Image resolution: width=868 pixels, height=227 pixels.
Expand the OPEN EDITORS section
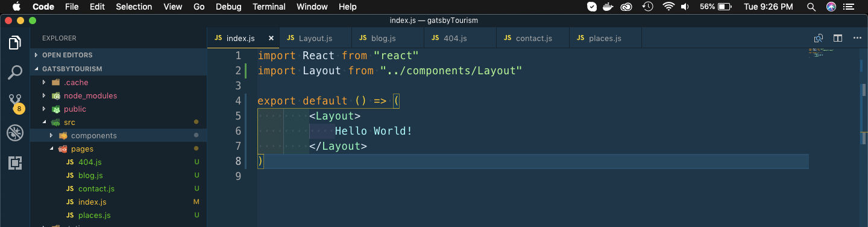(118, 55)
